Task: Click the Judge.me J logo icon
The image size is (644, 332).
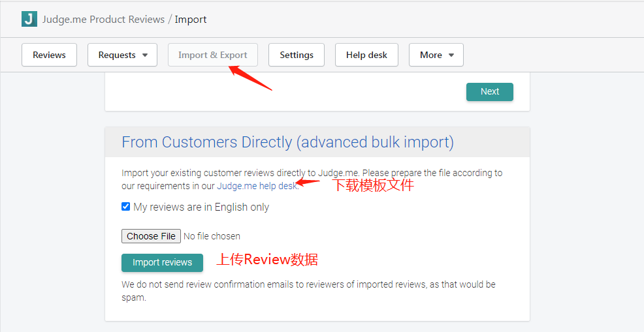Action: point(29,20)
